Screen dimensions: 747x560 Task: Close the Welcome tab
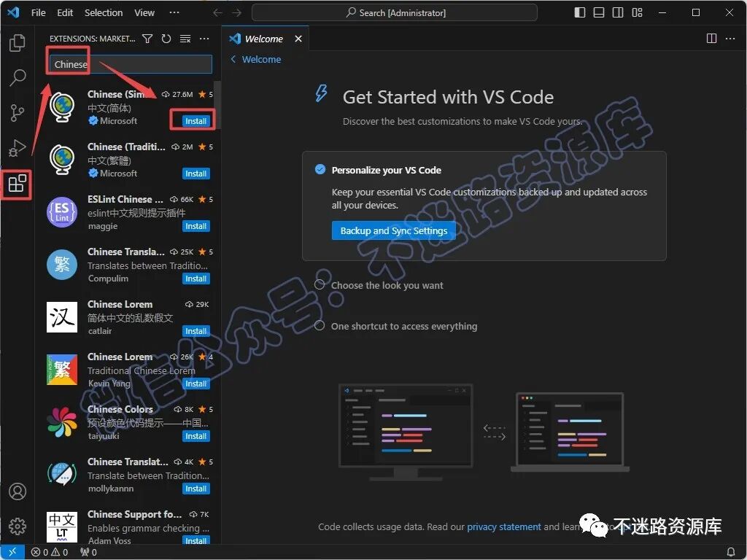click(x=298, y=39)
